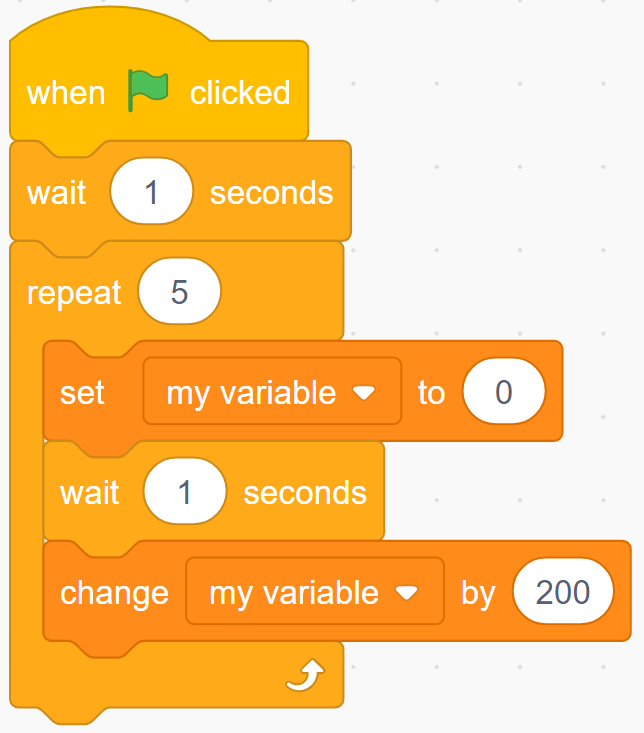Click the green flag icon in hat block
644x733 pixels.
click(148, 91)
